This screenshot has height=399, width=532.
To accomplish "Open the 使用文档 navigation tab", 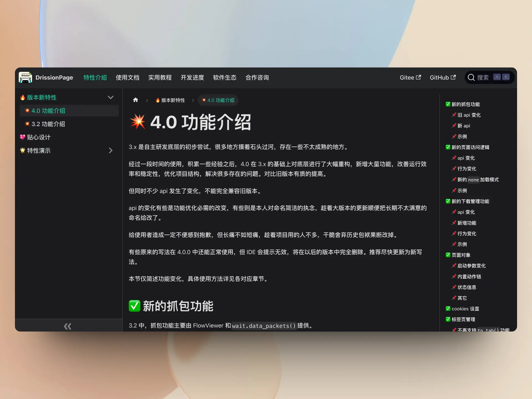I will 127,78.
